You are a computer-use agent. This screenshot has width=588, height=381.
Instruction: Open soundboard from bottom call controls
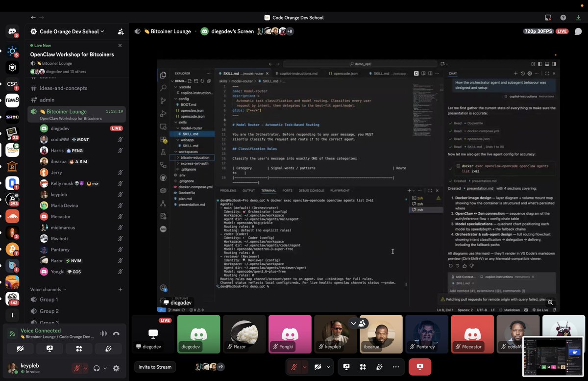click(x=379, y=367)
